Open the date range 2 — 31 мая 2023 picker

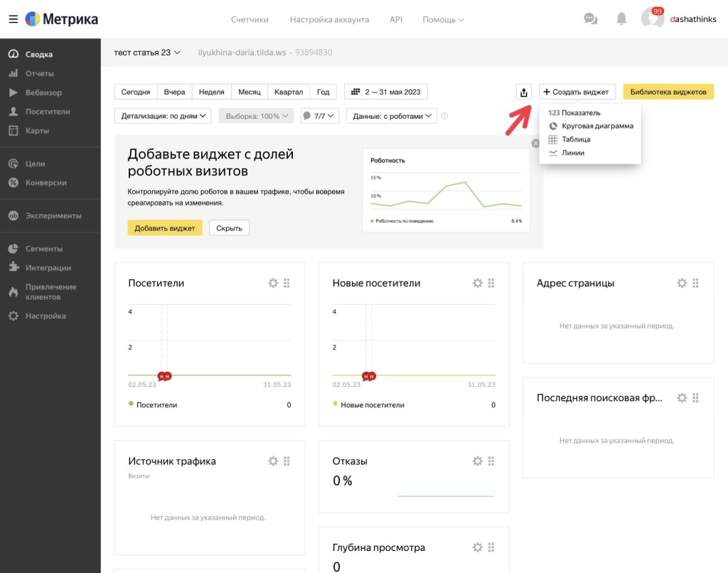pyautogui.click(x=386, y=92)
